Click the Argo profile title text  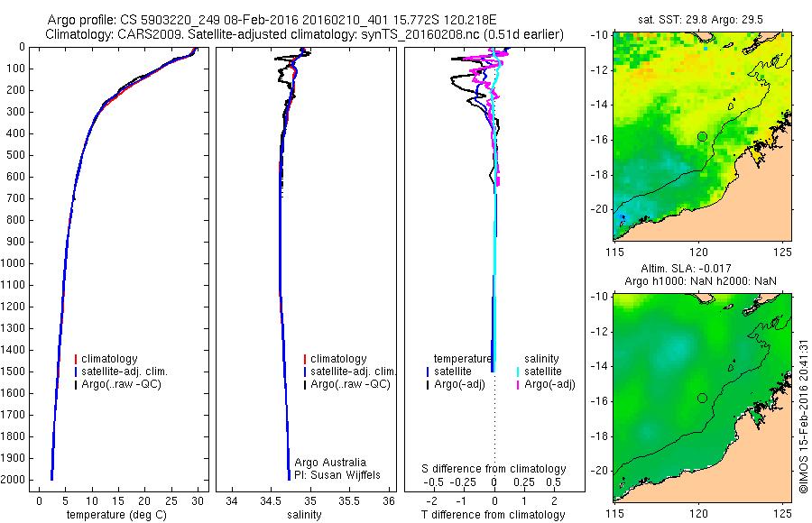(272, 20)
